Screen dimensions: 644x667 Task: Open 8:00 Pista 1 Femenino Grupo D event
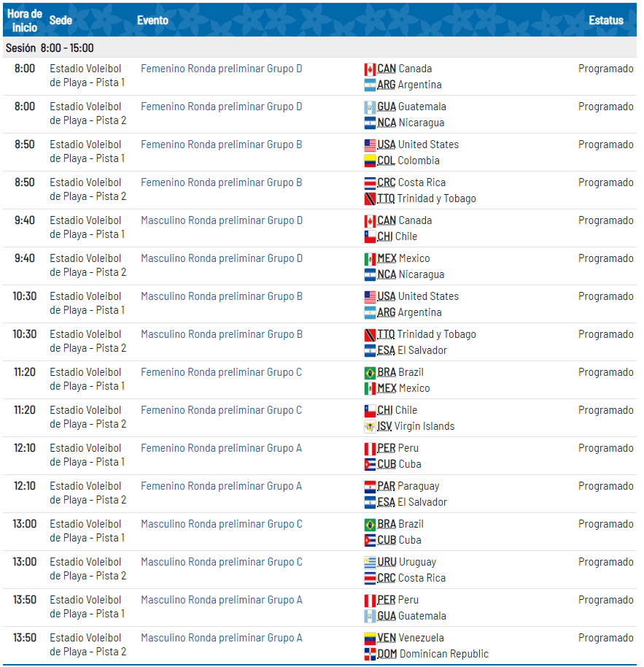point(221,69)
